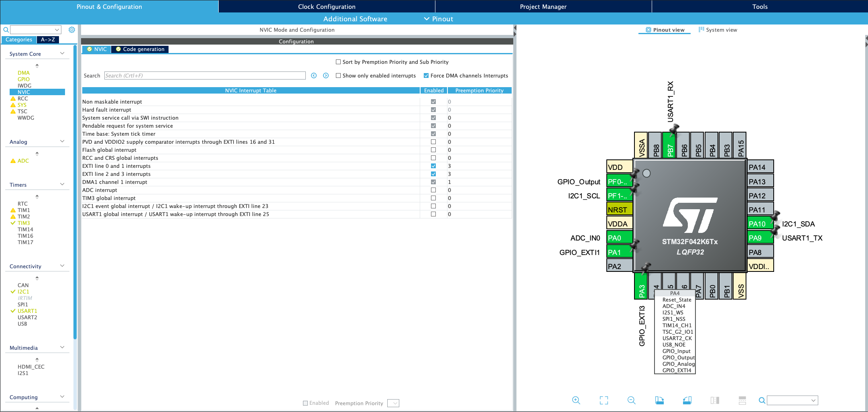The width and height of the screenshot is (868, 412).
Task: Open the Clock Configuration tab
Action: click(x=327, y=6)
